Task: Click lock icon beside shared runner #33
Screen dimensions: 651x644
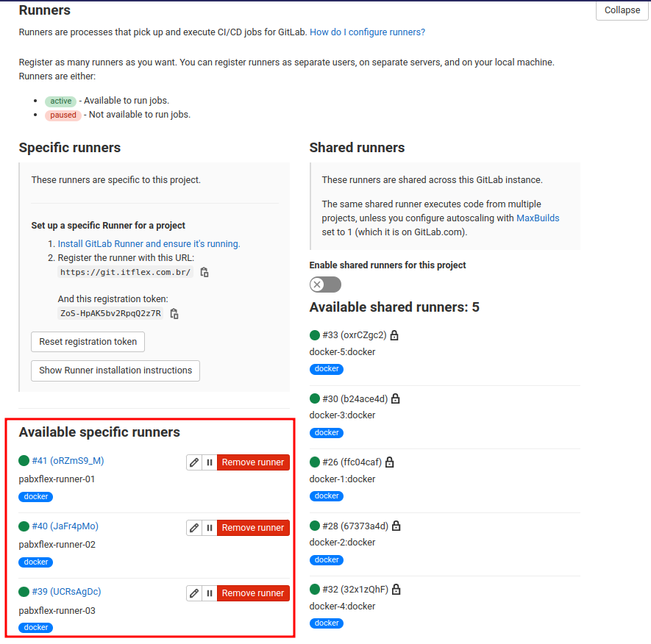Action: pos(394,335)
